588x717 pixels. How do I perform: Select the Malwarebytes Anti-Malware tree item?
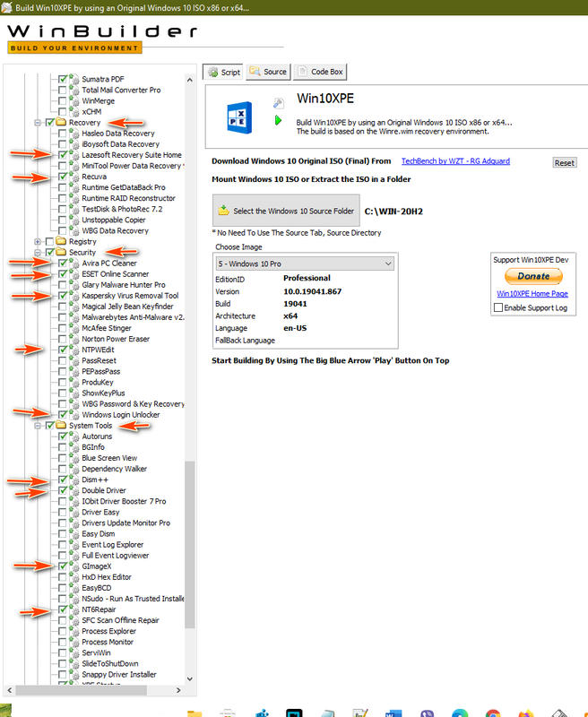[x=133, y=317]
